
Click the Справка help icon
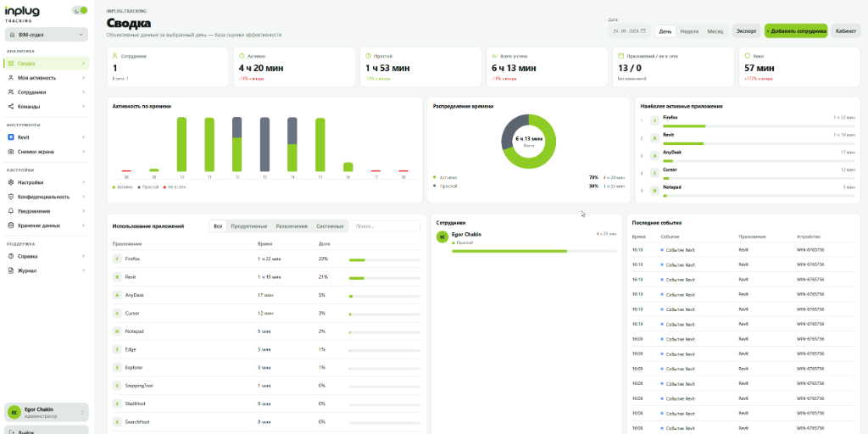11,256
